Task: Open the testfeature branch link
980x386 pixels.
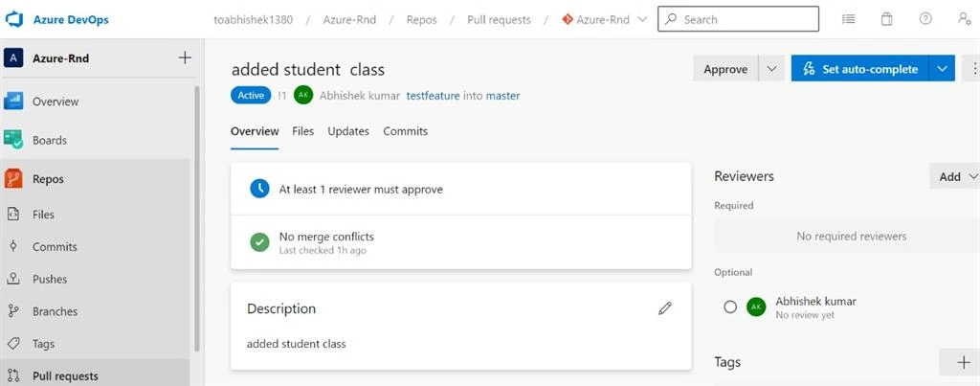Action: (x=434, y=96)
